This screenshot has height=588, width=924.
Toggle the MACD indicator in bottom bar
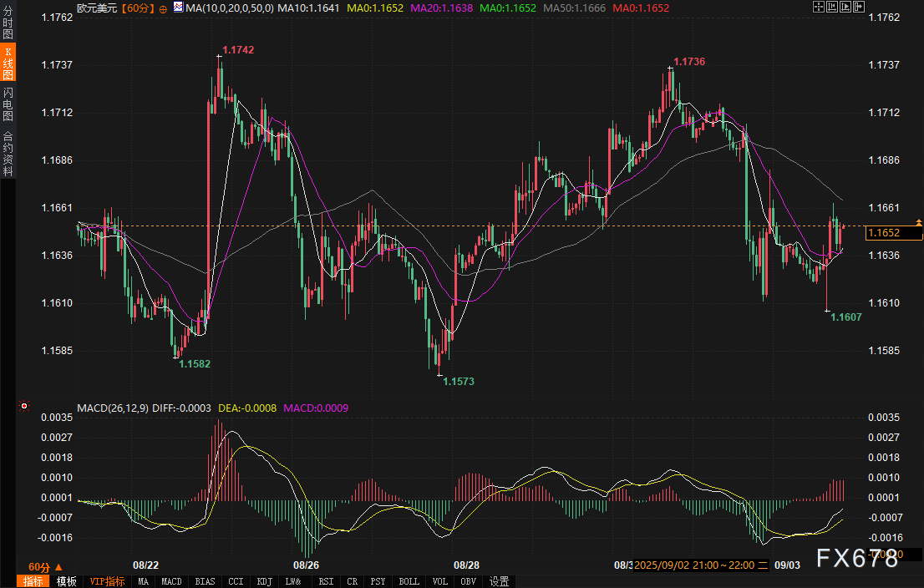pyautogui.click(x=171, y=581)
